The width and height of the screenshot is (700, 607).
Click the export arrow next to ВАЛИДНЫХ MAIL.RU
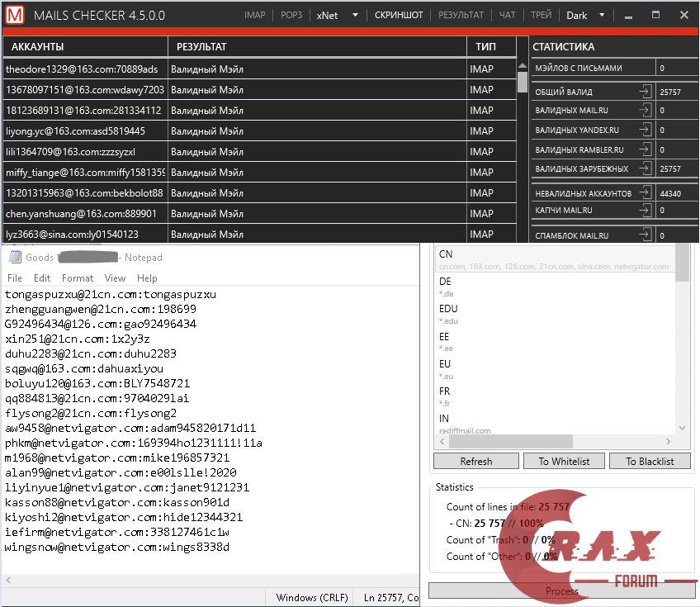pyautogui.click(x=645, y=111)
